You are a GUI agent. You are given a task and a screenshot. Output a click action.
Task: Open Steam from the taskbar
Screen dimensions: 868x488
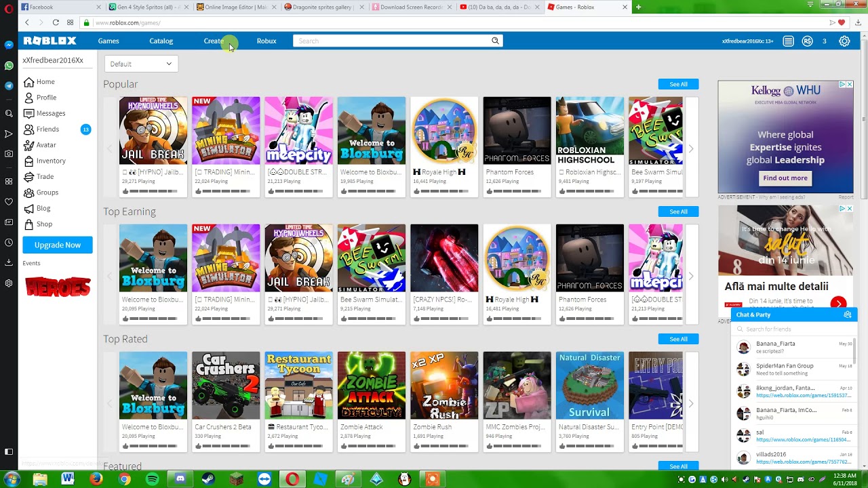coord(208,479)
